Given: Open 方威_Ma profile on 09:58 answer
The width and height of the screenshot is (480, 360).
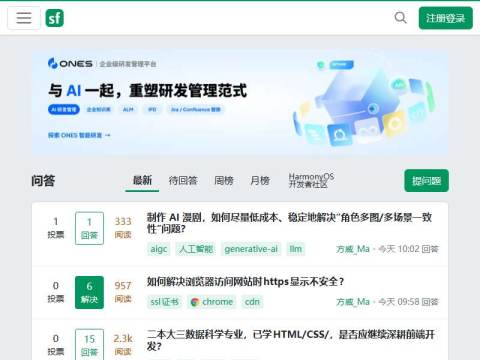Looking at the screenshot, I should tap(353, 302).
